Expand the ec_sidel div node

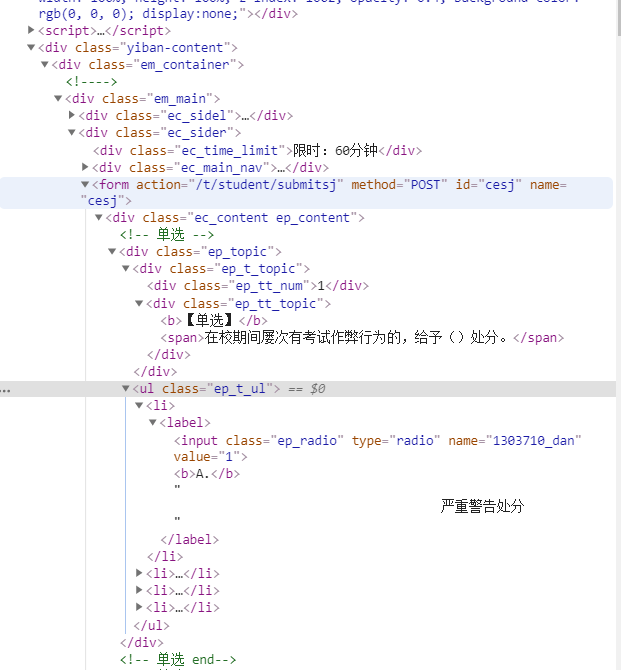[x=72, y=115]
